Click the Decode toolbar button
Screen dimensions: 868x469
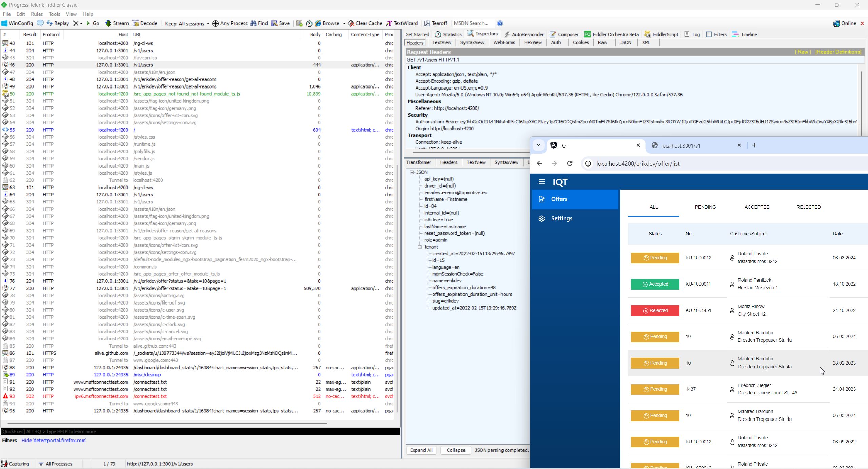pos(145,23)
